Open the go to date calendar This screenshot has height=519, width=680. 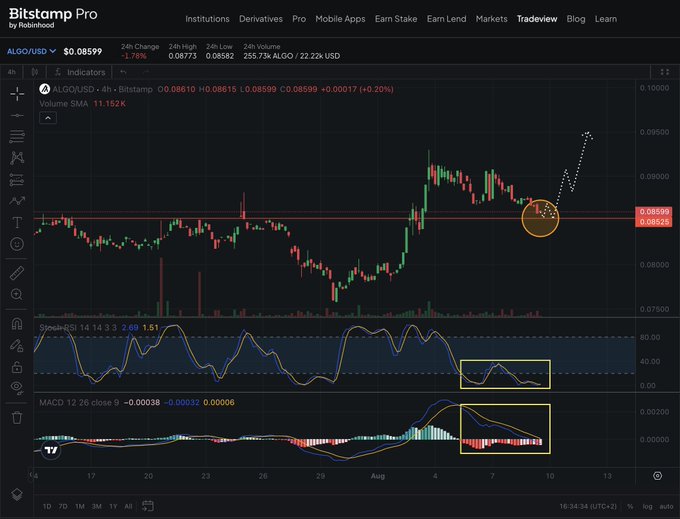click(x=148, y=506)
